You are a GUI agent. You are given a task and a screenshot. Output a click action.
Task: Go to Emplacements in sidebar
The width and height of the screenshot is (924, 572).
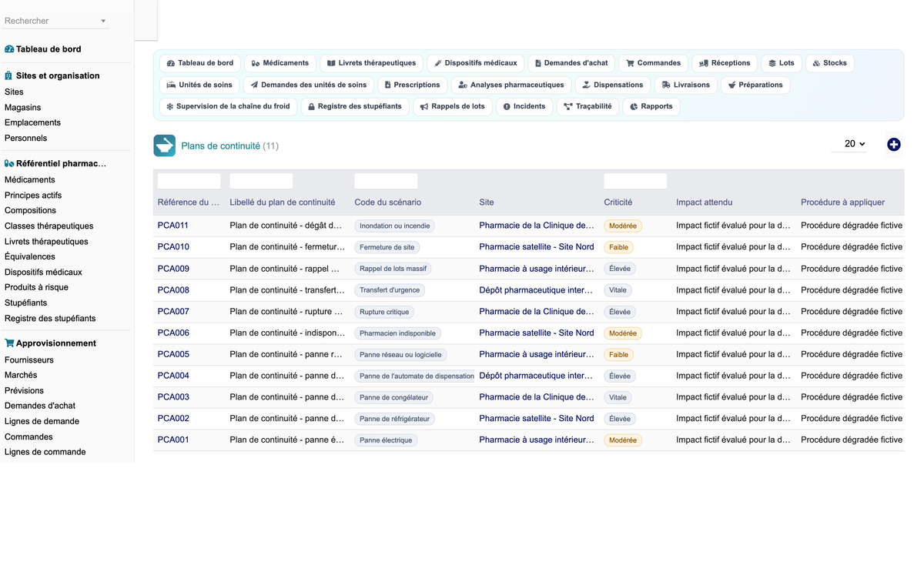tap(32, 122)
